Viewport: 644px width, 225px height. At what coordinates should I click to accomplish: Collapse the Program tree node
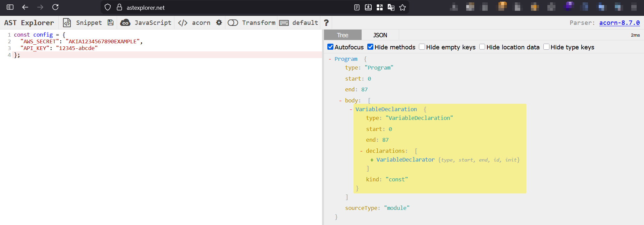coord(330,59)
